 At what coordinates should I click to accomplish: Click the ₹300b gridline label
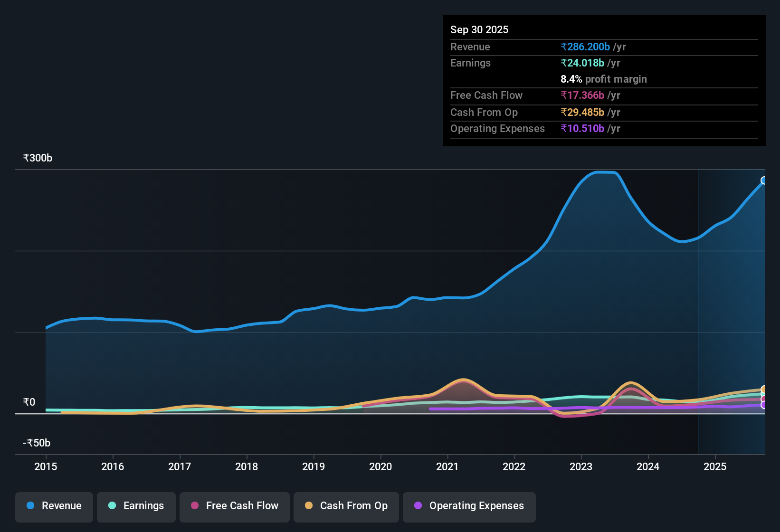(37, 158)
